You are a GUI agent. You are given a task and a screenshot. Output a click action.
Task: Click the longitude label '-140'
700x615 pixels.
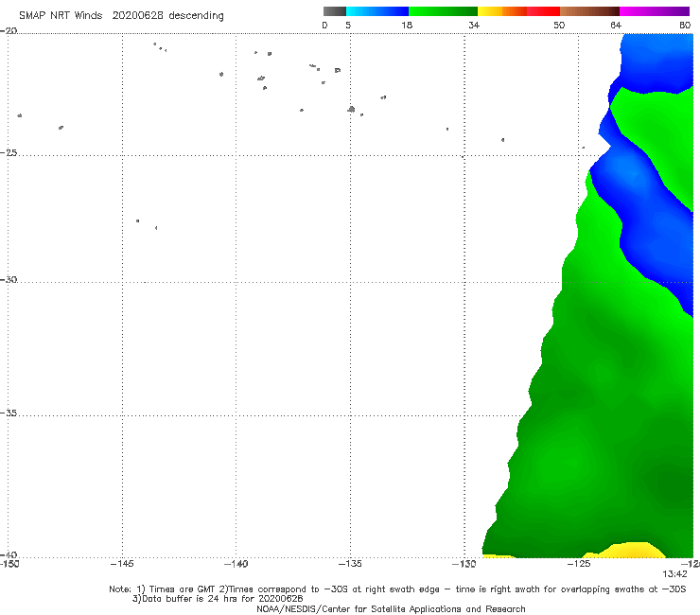pos(236,564)
